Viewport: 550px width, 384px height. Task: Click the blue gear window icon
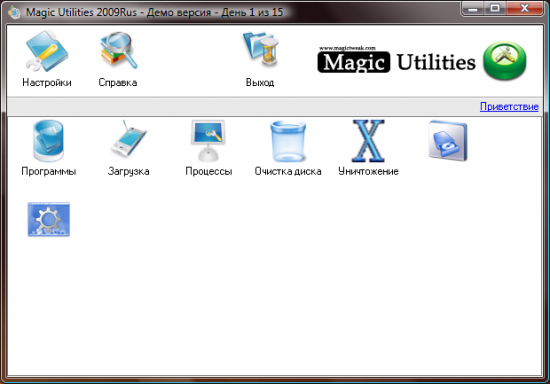(x=49, y=220)
